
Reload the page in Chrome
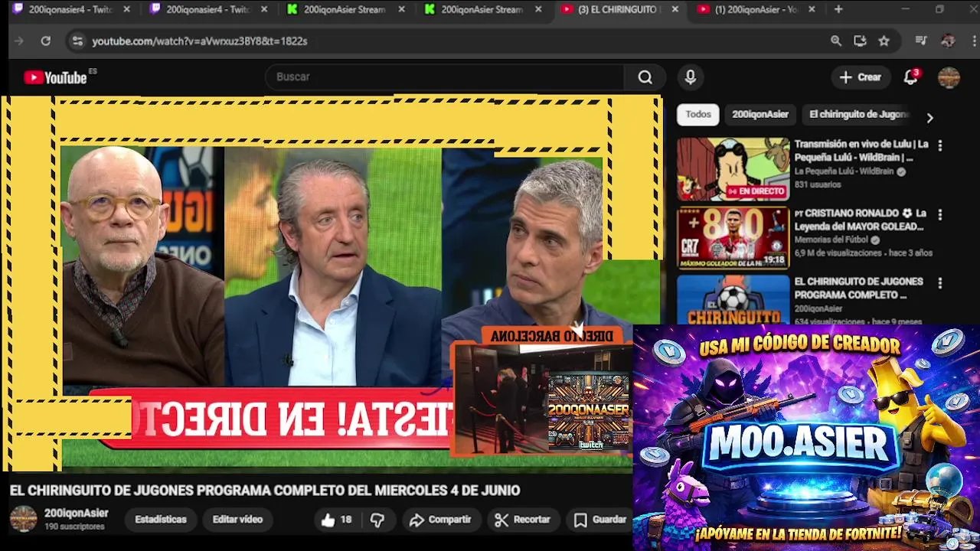point(46,41)
